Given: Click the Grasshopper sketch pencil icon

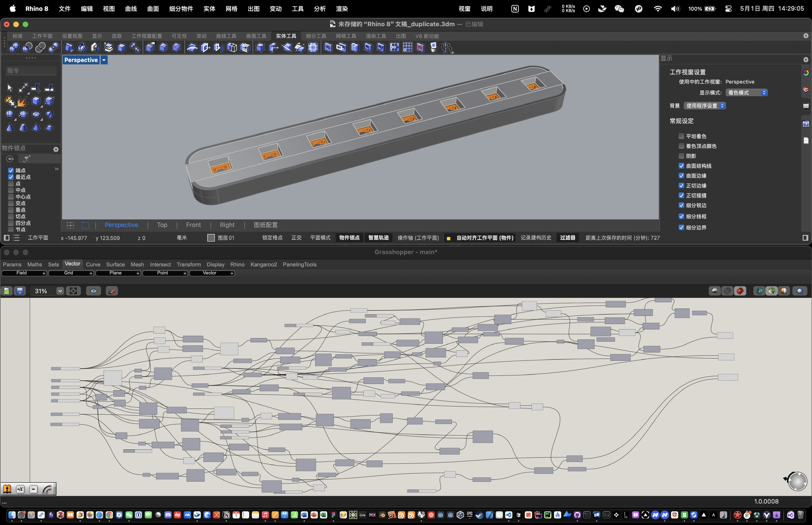Looking at the screenshot, I should (x=112, y=291).
